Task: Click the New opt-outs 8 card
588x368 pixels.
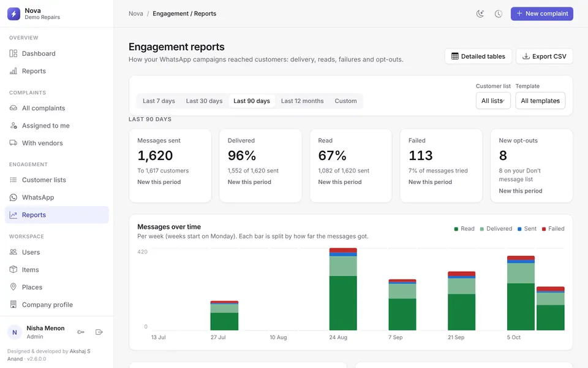Action: point(532,166)
